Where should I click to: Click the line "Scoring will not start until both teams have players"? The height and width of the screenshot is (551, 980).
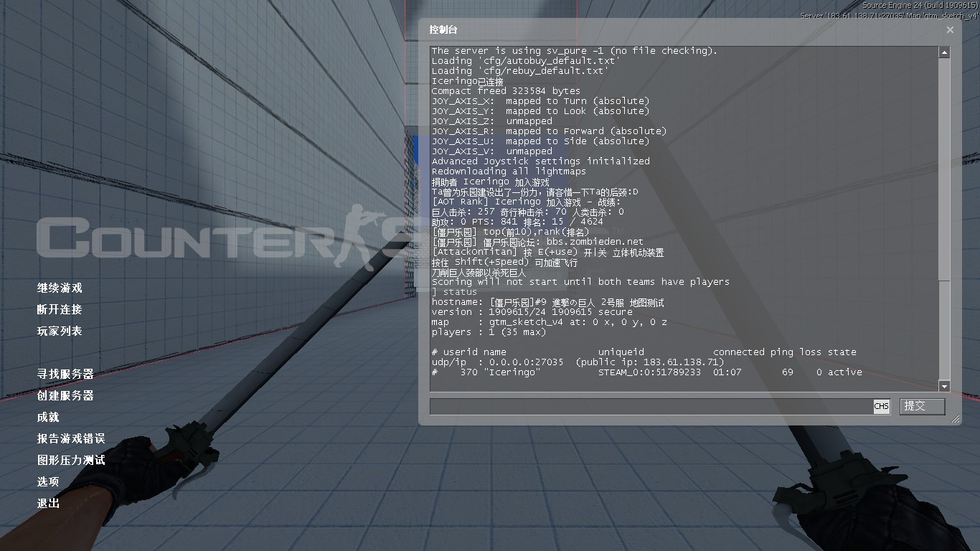pyautogui.click(x=580, y=282)
